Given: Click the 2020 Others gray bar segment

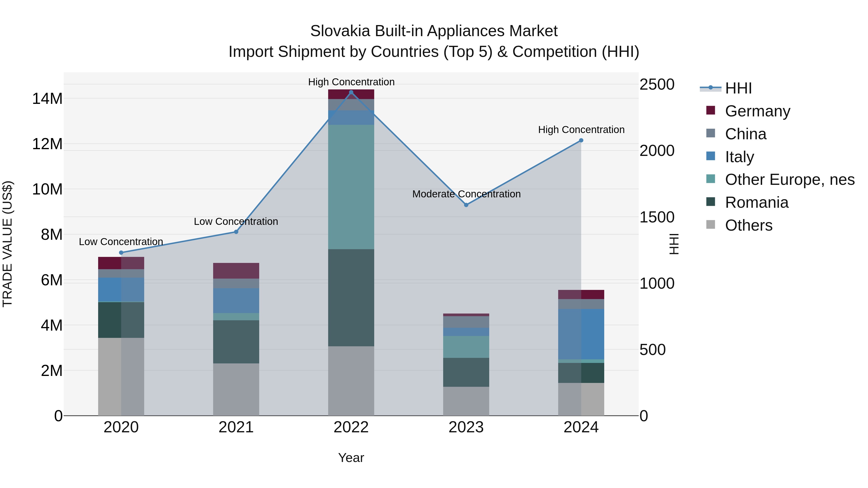Looking at the screenshot, I should 121,376.
